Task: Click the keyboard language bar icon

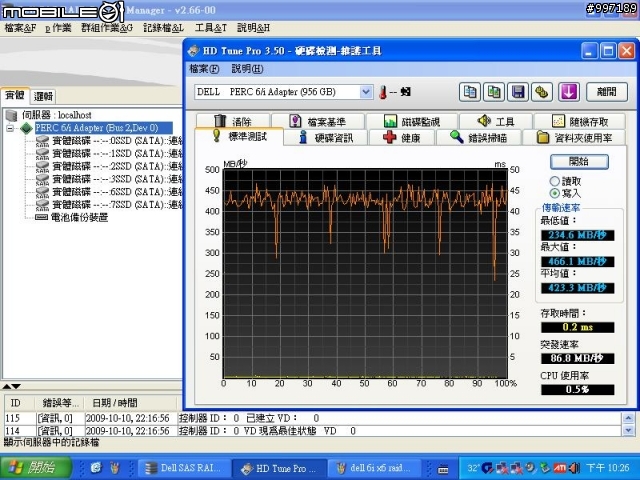Action: (x=443, y=470)
